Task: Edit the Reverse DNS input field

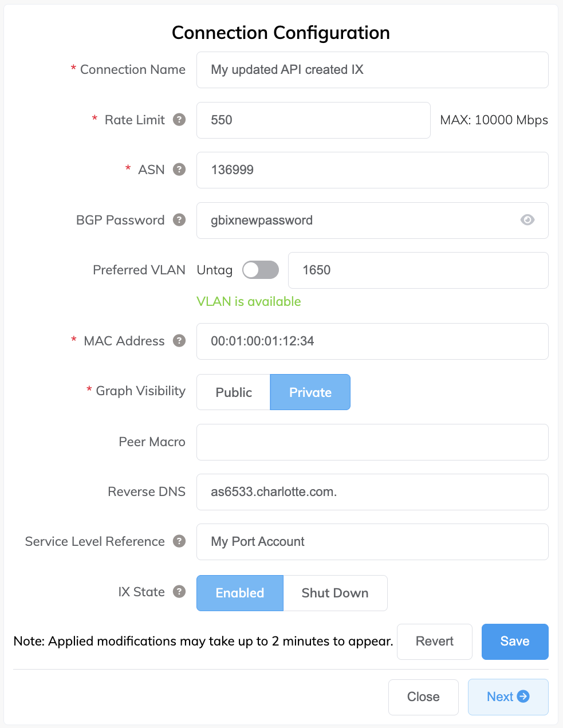Action: click(372, 492)
